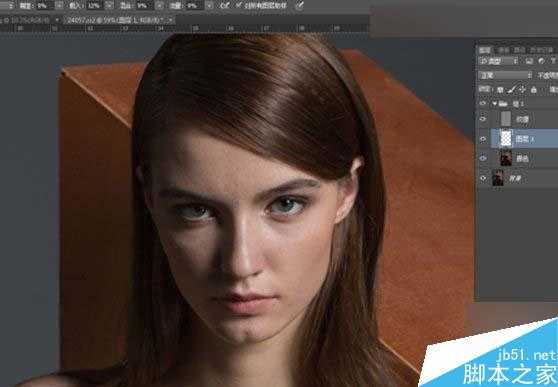Lock transparent pixels icon
The image size is (558, 387).
(501, 90)
